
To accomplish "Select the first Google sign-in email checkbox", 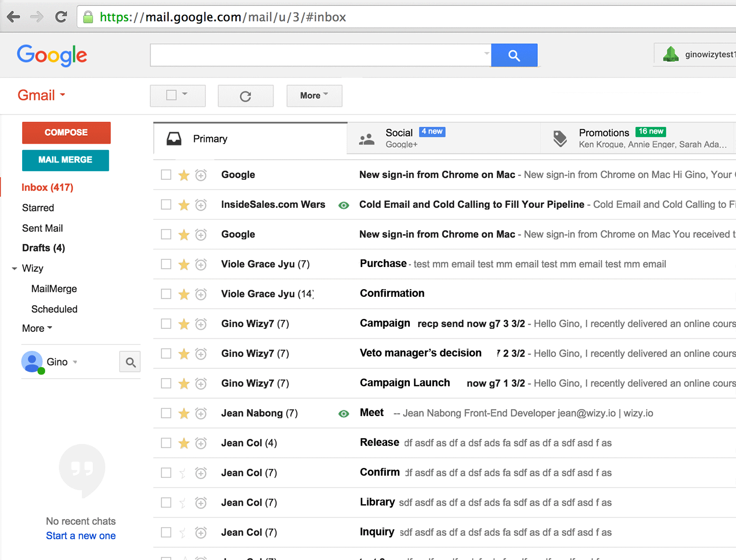I will (x=166, y=175).
